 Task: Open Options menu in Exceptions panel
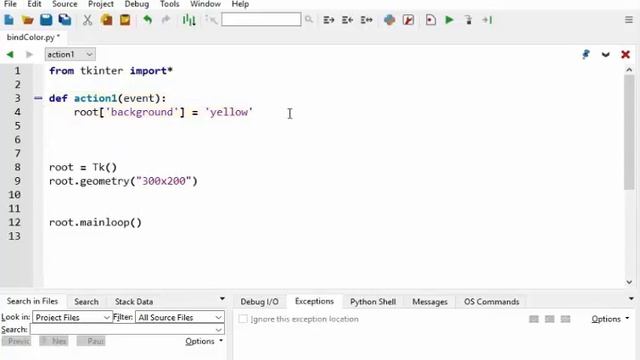610,319
